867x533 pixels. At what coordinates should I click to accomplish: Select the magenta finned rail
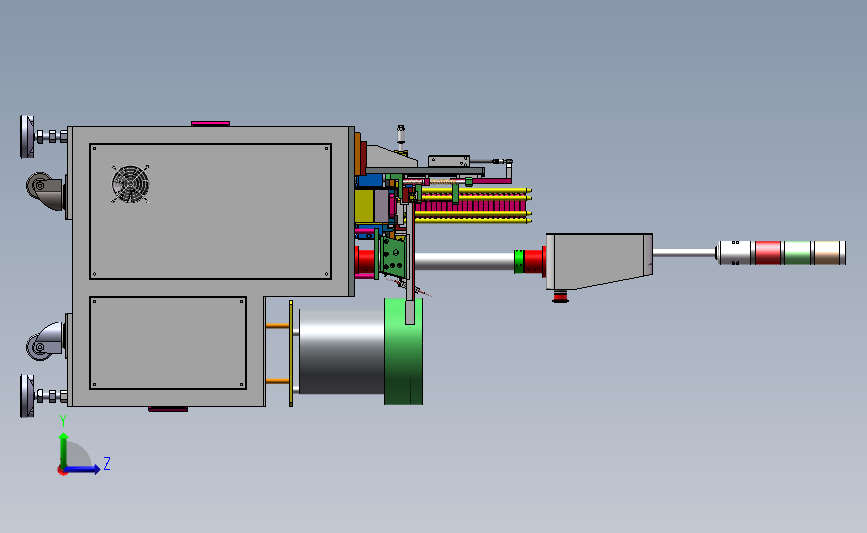point(469,206)
